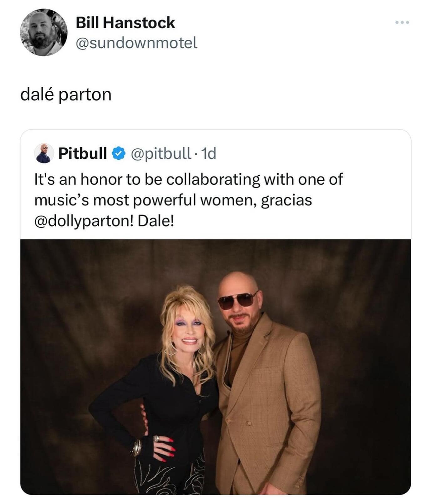Open the quoted tweet's text body
The width and height of the screenshot is (431, 504).
(188, 200)
